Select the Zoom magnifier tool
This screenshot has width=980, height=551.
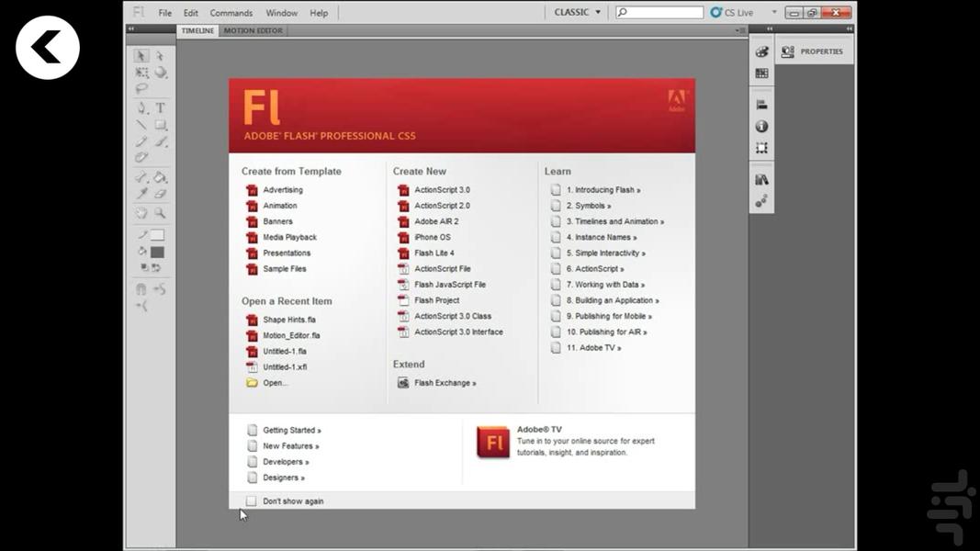click(x=161, y=213)
